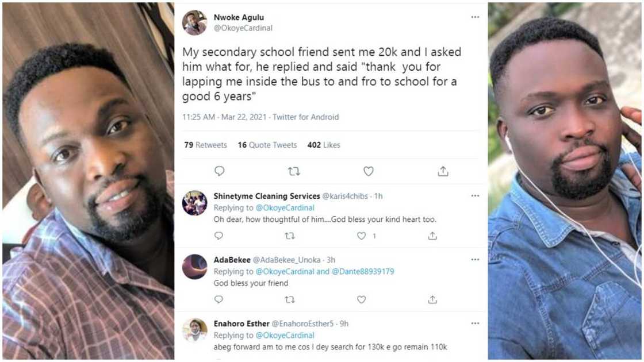Open more options on Enahoro Esther reply
Image resolution: width=644 pixels, height=362 pixels.
(475, 324)
